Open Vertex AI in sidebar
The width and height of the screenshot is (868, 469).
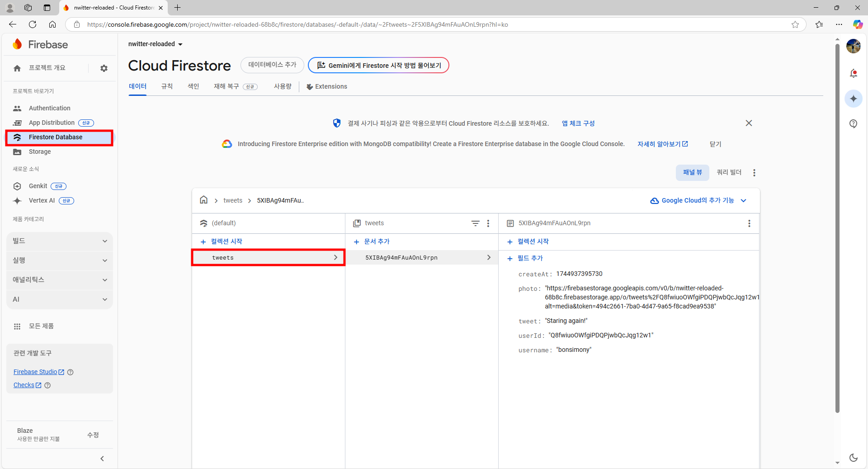pyautogui.click(x=42, y=200)
